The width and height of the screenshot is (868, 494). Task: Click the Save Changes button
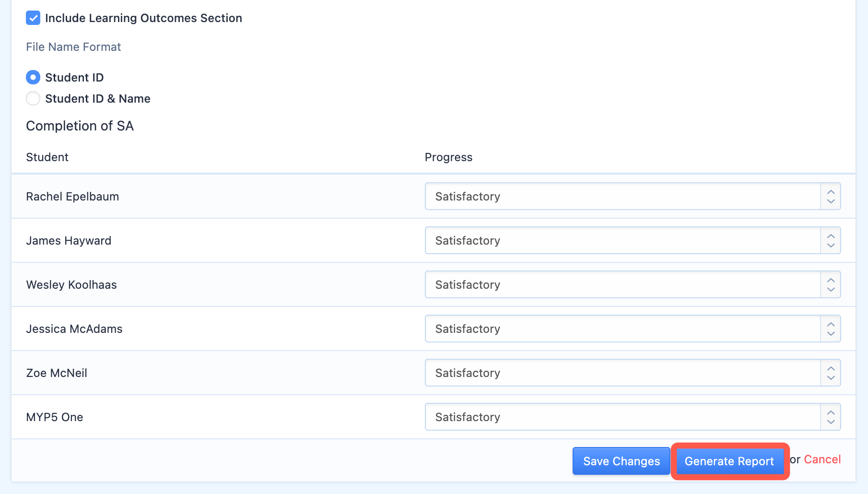click(x=622, y=461)
